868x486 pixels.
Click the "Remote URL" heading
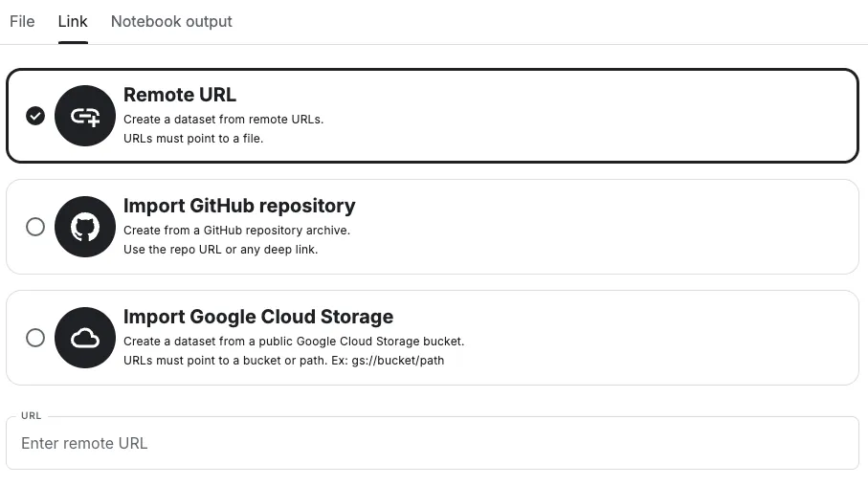coord(180,95)
